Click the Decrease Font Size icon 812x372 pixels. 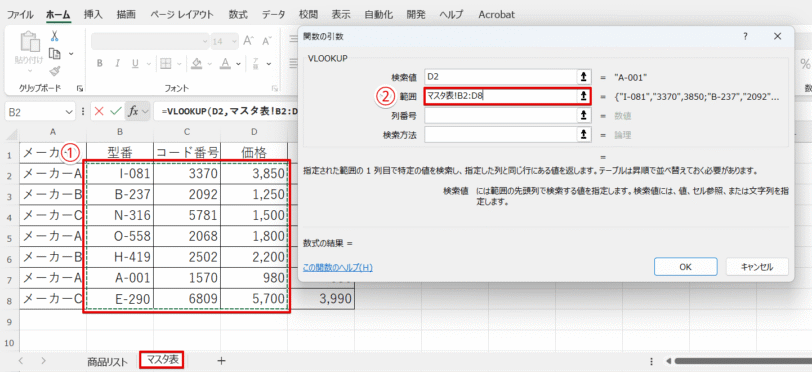point(267,41)
